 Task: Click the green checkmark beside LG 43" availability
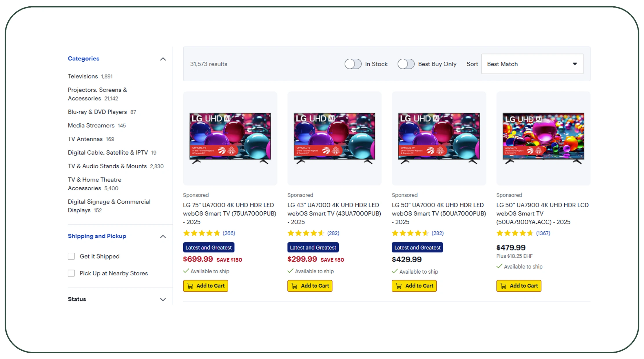(290, 271)
